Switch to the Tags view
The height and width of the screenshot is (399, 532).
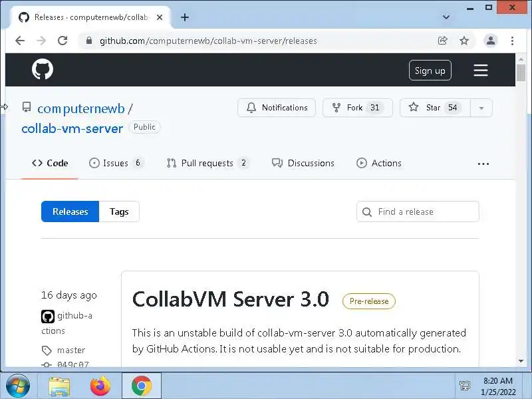[x=119, y=211]
